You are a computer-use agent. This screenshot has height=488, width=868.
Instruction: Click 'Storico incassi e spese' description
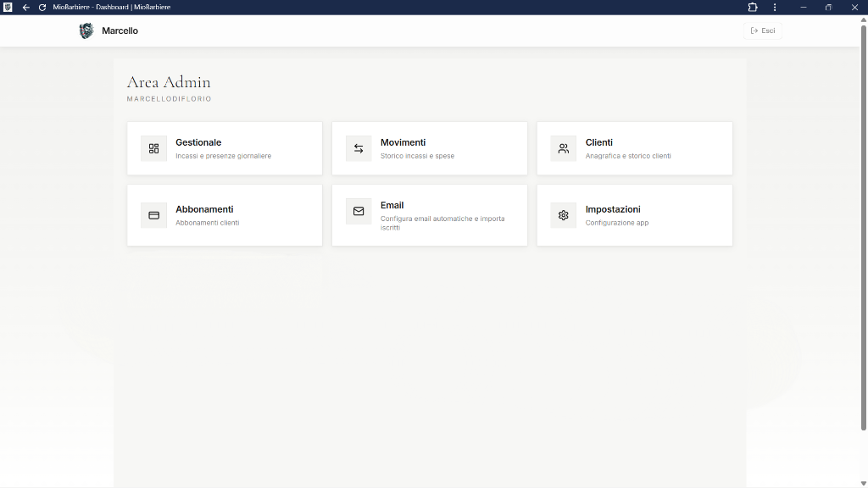point(417,156)
